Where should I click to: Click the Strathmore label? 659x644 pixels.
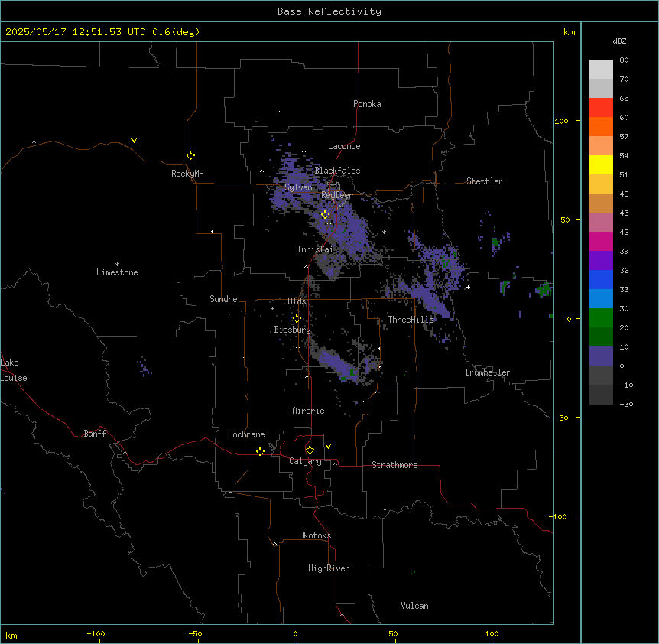[x=394, y=465]
